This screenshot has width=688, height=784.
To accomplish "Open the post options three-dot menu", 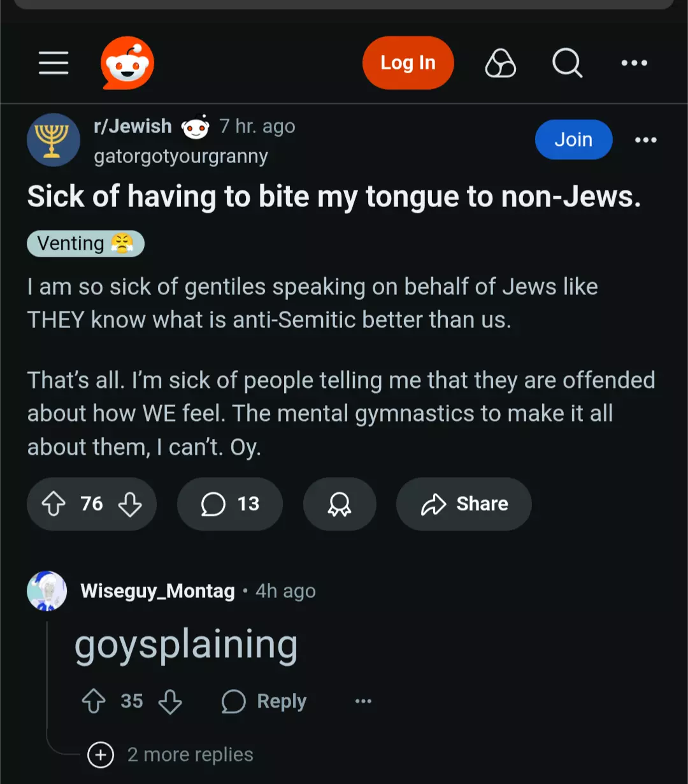I will pyautogui.click(x=645, y=140).
